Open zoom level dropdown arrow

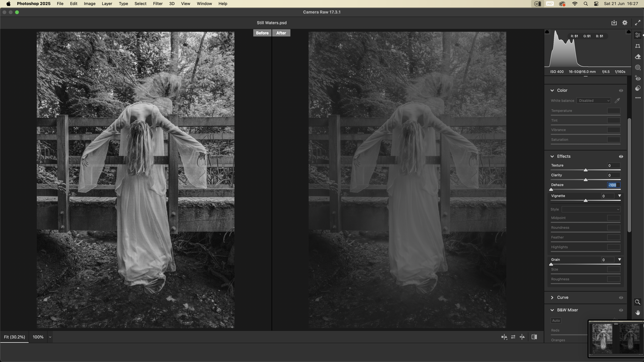click(50, 337)
